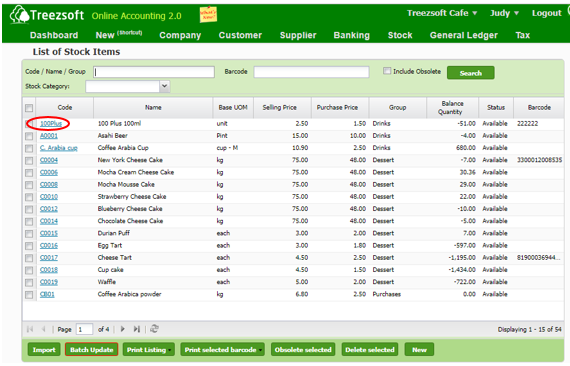Tick checkbox for Coffee Arabica powder
The height and width of the screenshot is (366, 570).
29,294
